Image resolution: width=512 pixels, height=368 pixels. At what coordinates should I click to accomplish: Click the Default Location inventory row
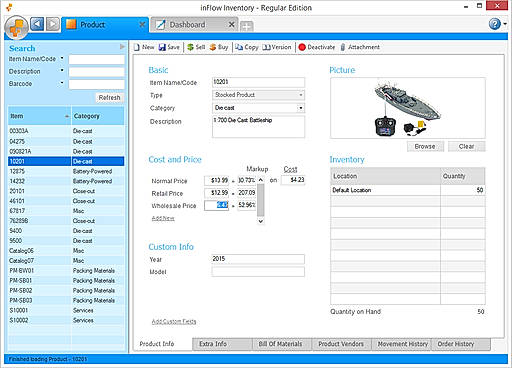(408, 190)
